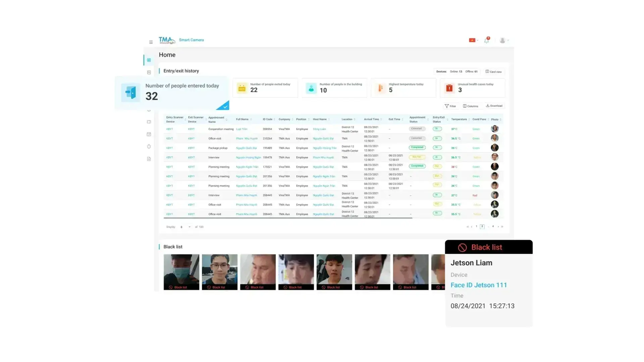This screenshot has height=362, width=644.
Task: Open the hamburger menu icon
Action: coord(151,42)
